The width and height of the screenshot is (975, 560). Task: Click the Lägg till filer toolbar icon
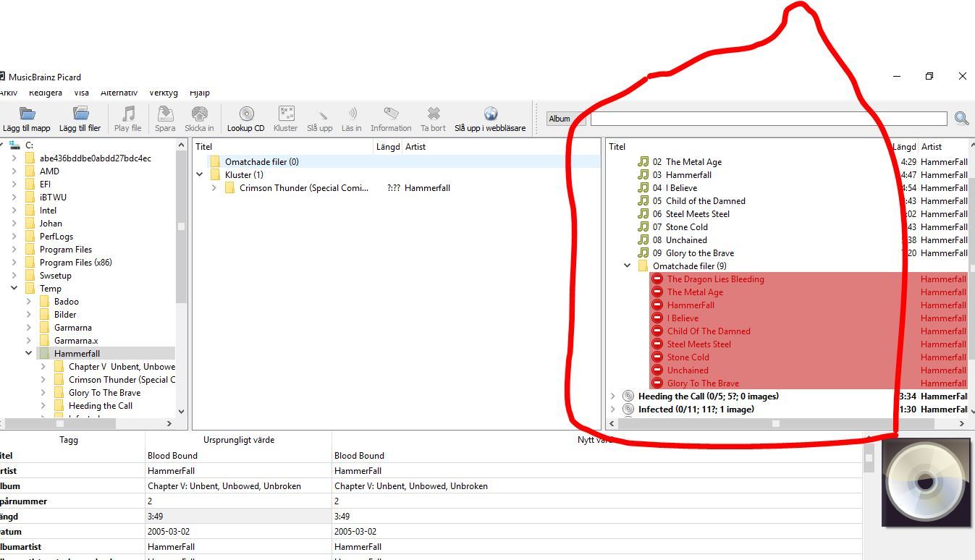80,114
